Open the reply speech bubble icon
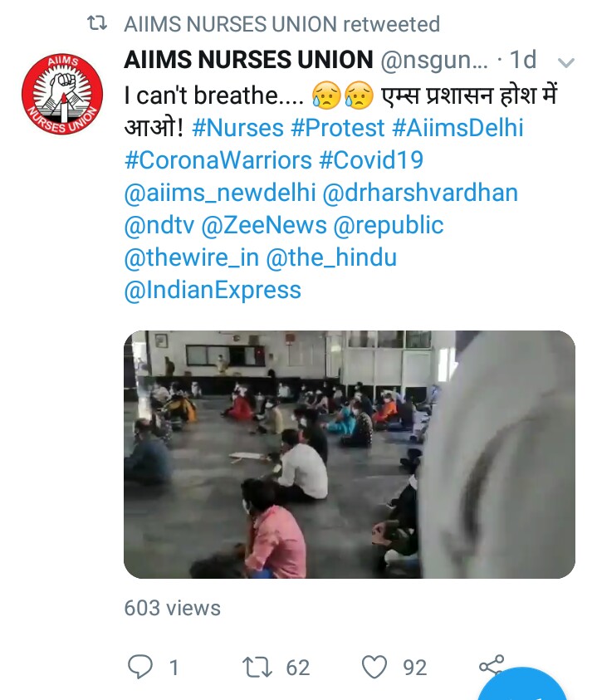This screenshot has width=592, height=700. [x=140, y=667]
